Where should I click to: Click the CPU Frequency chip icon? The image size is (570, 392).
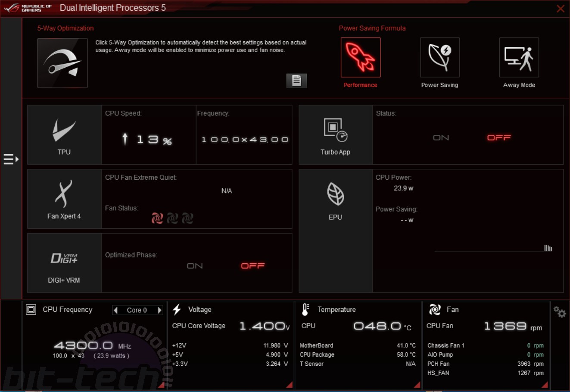[31, 310]
